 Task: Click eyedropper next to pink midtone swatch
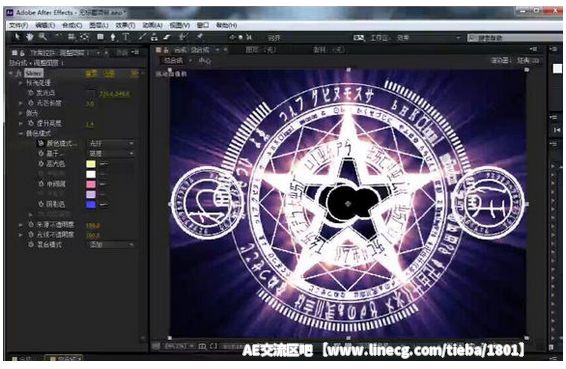tap(104, 184)
